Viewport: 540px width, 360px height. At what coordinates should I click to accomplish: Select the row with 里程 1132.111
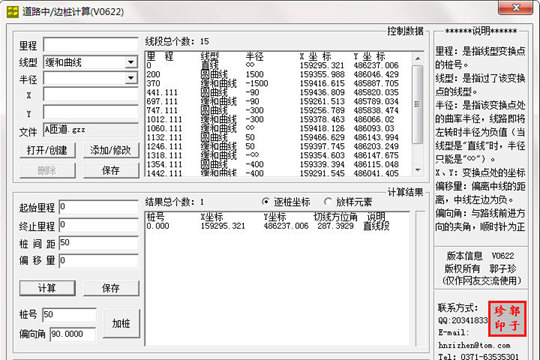coord(277,137)
